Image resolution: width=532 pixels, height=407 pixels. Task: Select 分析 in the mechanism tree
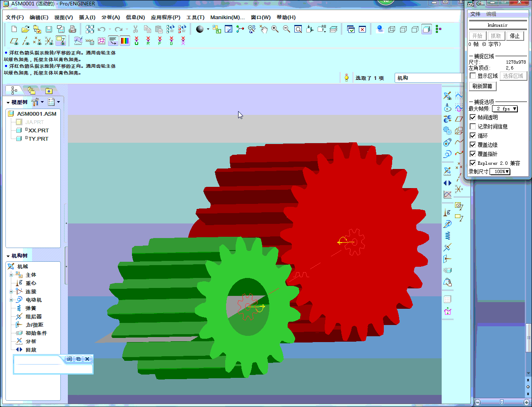(x=31, y=341)
